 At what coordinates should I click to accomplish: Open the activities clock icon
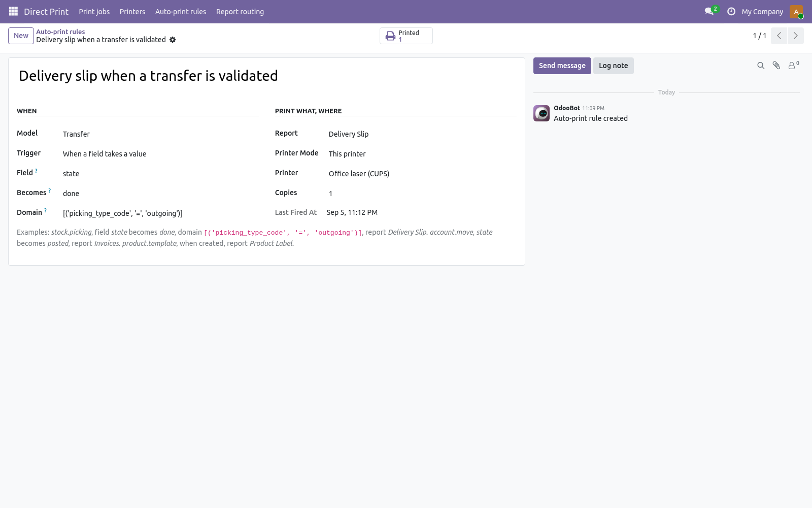[x=731, y=11]
